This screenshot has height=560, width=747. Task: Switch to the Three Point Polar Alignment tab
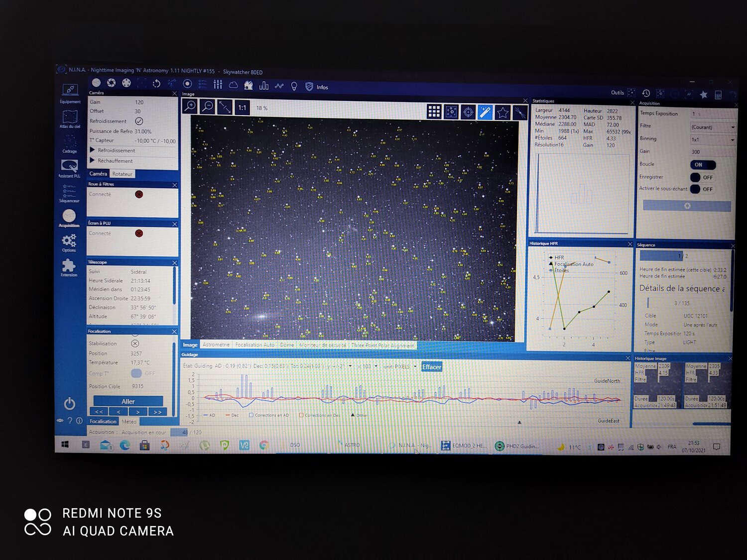click(382, 345)
